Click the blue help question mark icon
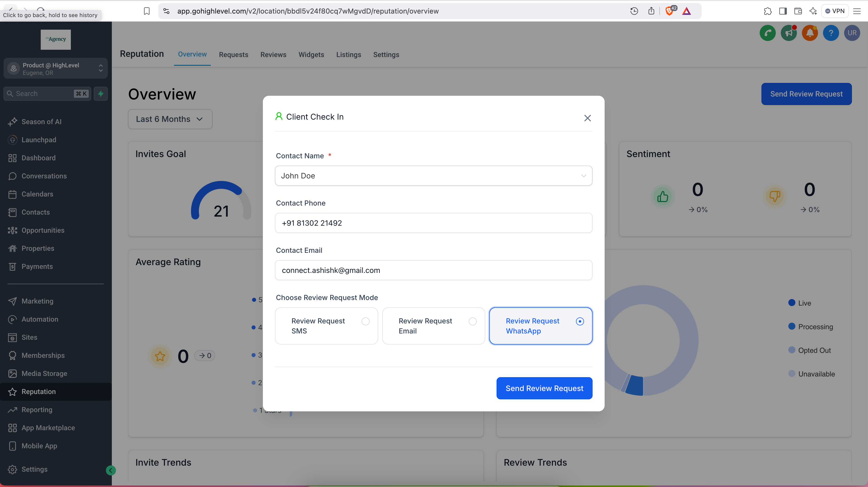Image resolution: width=868 pixels, height=487 pixels. click(831, 33)
